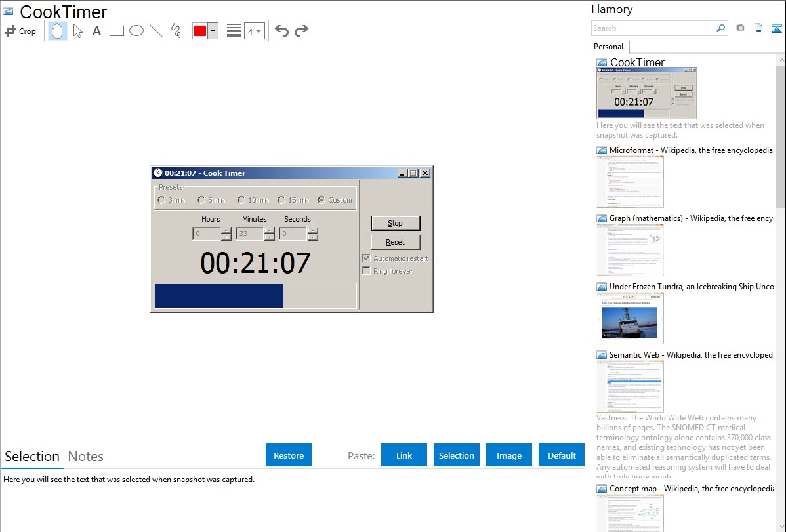Expand the line thickness dropdown
This screenshot has height=532, width=786.
tap(254, 31)
